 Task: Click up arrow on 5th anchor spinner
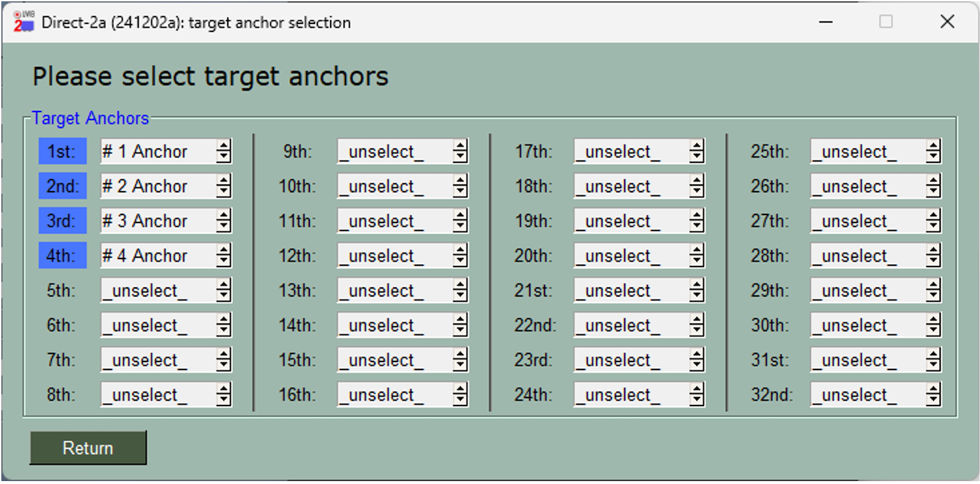point(224,285)
